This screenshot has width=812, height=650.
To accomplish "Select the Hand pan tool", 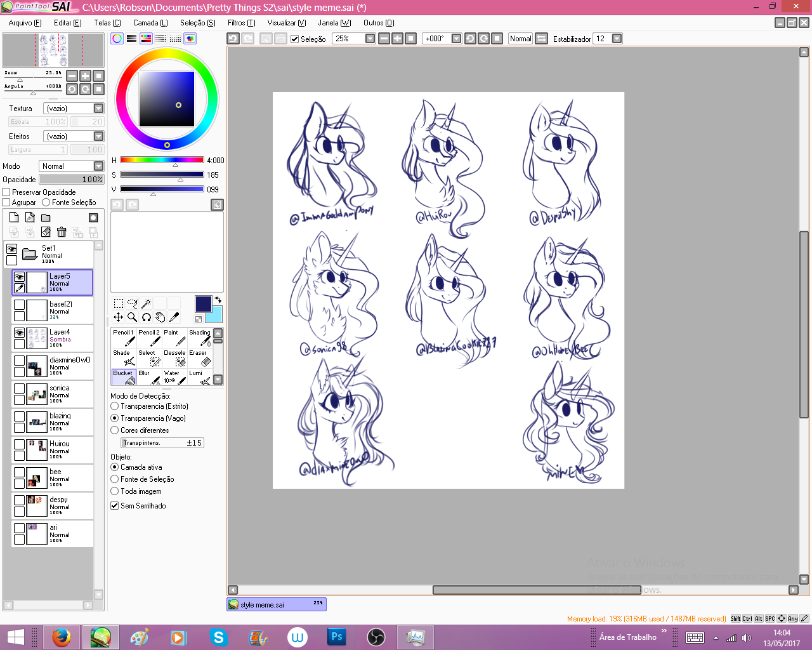I will [x=160, y=317].
